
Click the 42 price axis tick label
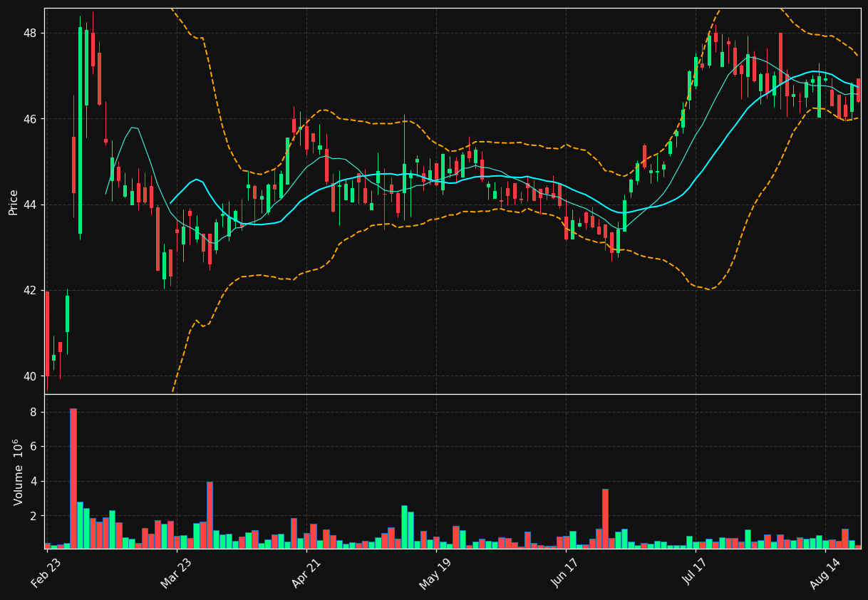click(31, 291)
